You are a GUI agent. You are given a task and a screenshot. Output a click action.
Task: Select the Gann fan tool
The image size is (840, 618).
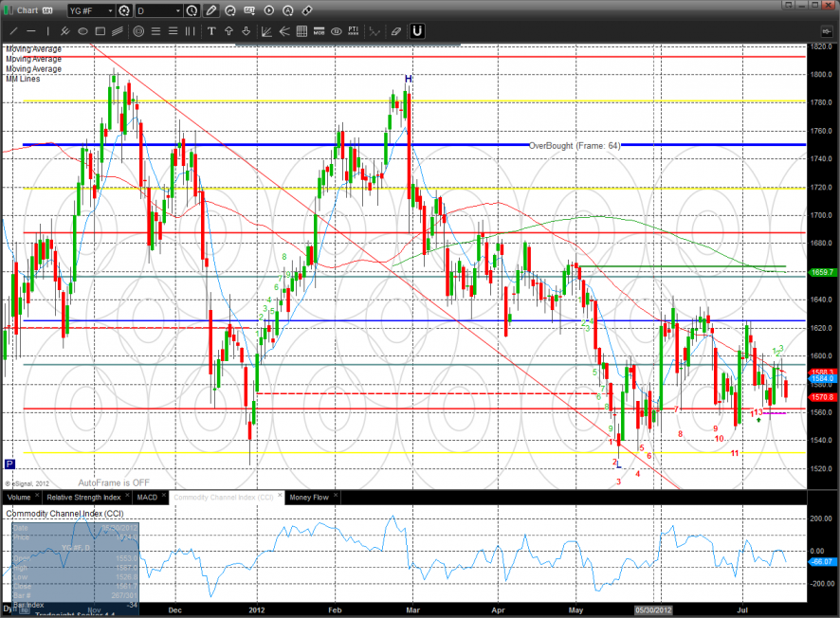[266, 31]
